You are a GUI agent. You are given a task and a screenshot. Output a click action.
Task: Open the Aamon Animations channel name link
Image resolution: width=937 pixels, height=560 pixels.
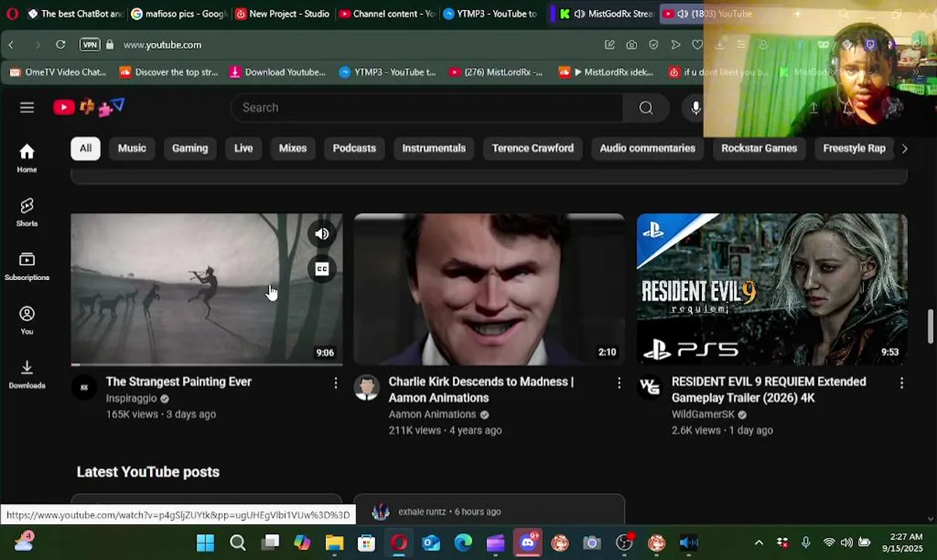[432, 415]
